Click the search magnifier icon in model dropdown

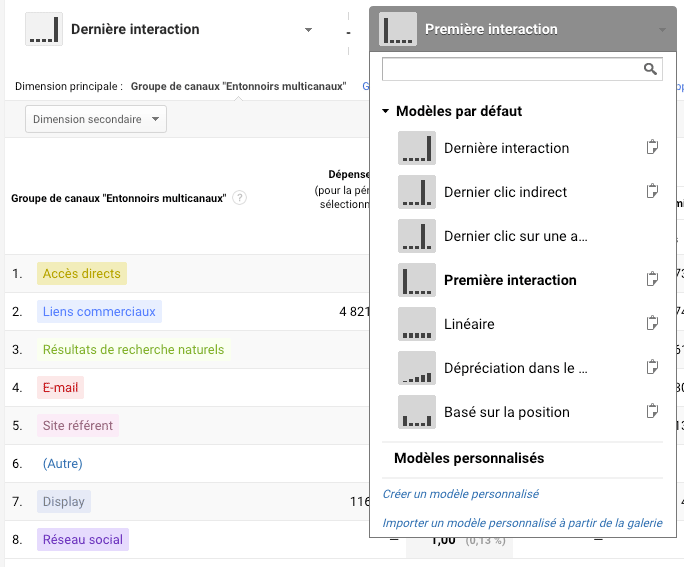650,69
